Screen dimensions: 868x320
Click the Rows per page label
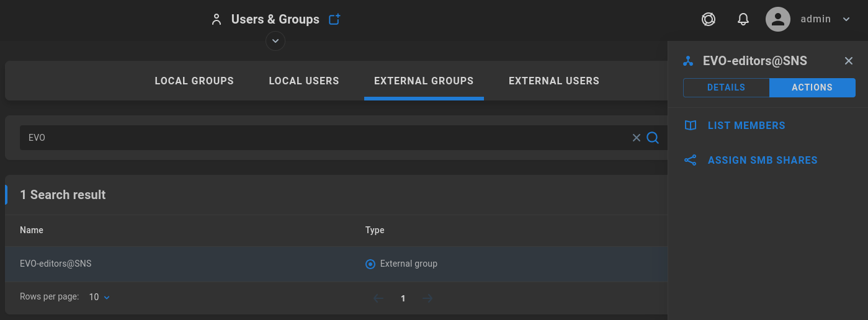point(49,297)
